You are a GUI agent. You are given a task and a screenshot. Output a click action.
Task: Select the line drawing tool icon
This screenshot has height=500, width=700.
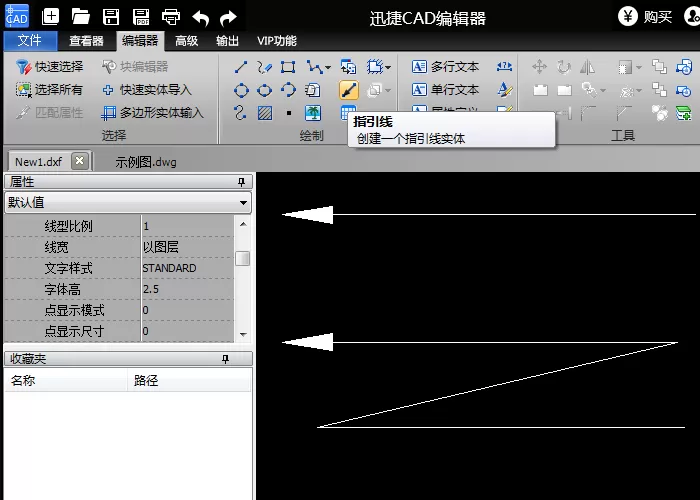[x=241, y=67]
